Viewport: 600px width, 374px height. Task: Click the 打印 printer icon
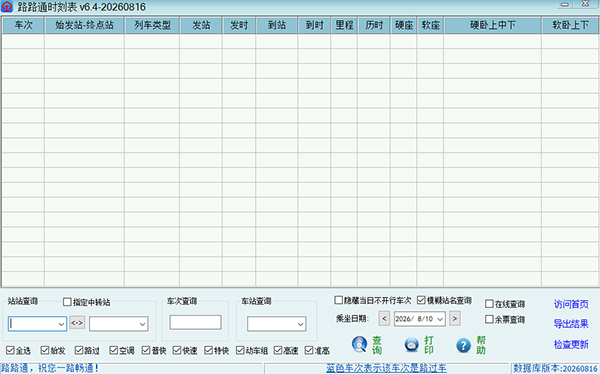point(412,345)
